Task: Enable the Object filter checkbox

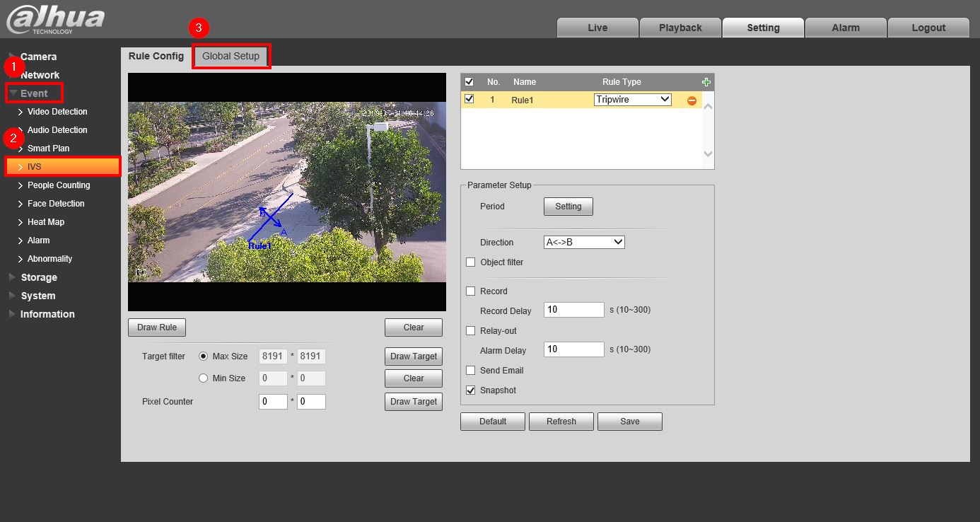Action: (471, 262)
